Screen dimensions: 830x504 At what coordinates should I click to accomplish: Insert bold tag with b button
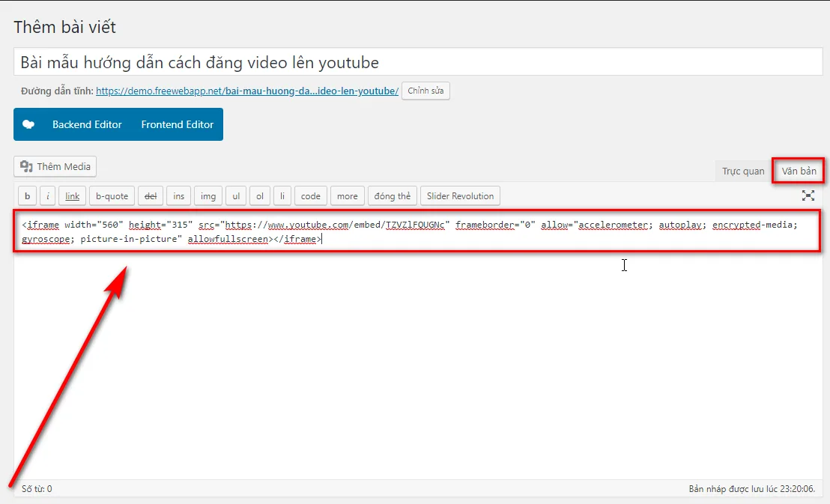27,196
